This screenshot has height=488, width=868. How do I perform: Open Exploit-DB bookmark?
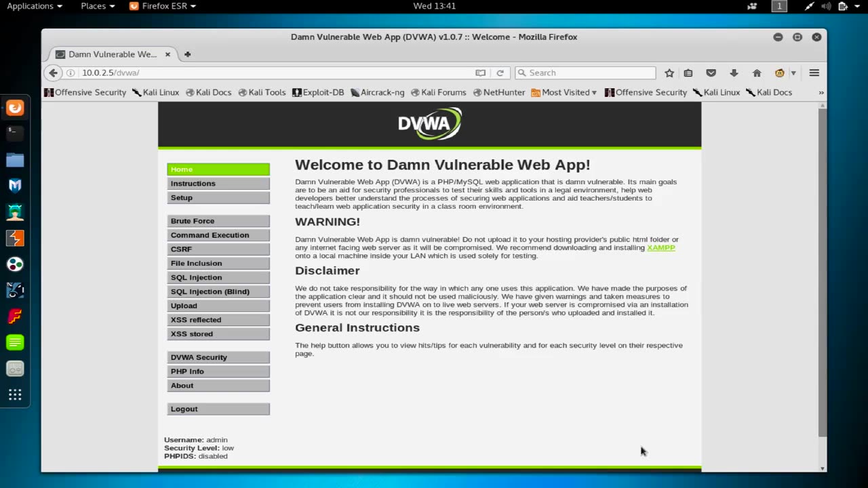[318, 92]
